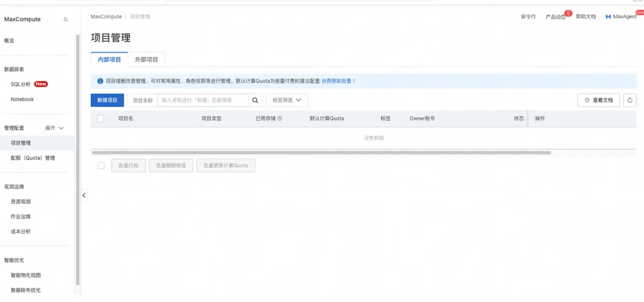Open 命令行 in the top bar
The width and height of the screenshot is (644, 302).
tap(528, 17)
